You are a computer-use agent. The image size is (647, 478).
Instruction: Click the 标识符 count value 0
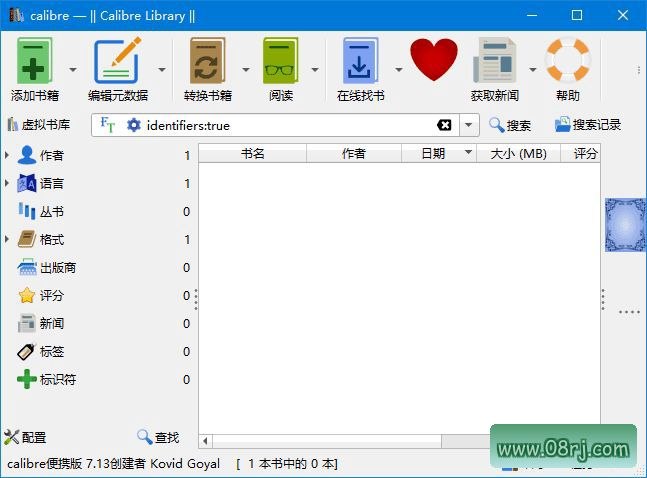[187, 380]
